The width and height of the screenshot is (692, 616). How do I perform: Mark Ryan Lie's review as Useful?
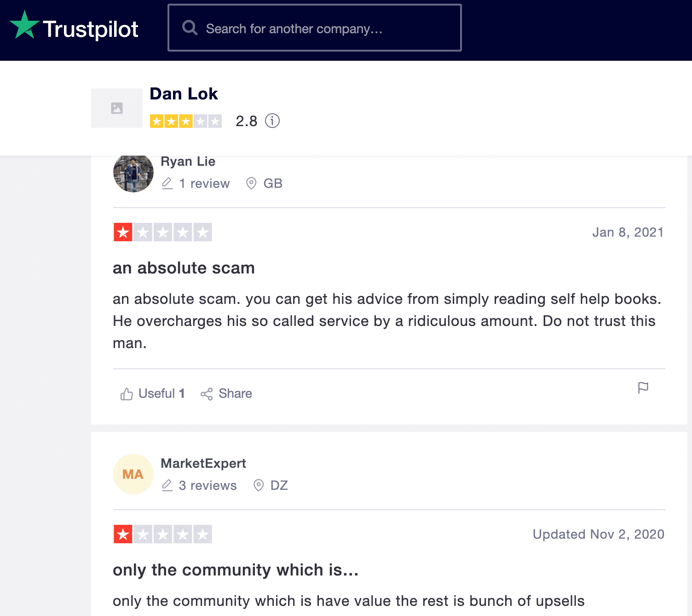point(153,394)
